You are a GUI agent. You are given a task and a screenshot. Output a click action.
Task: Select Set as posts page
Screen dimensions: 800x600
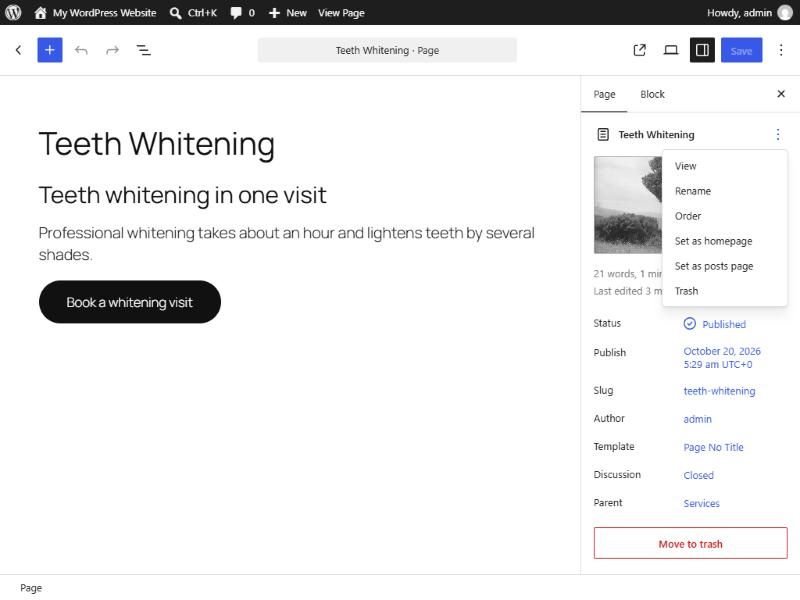pyautogui.click(x=724, y=266)
